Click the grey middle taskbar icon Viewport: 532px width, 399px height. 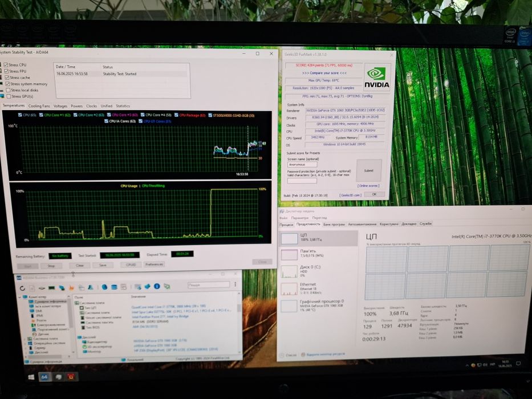(58, 377)
